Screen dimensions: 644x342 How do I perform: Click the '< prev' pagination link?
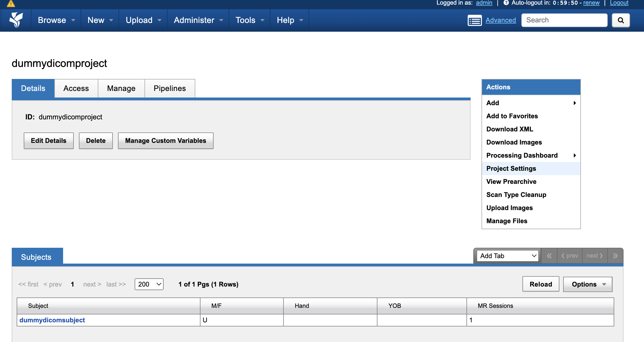(53, 284)
